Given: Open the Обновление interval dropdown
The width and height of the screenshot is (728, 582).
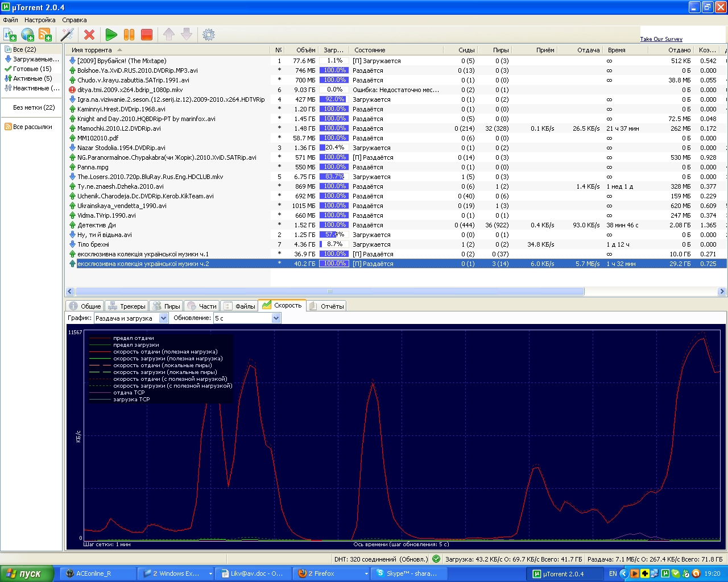Looking at the screenshot, I should coord(247,318).
